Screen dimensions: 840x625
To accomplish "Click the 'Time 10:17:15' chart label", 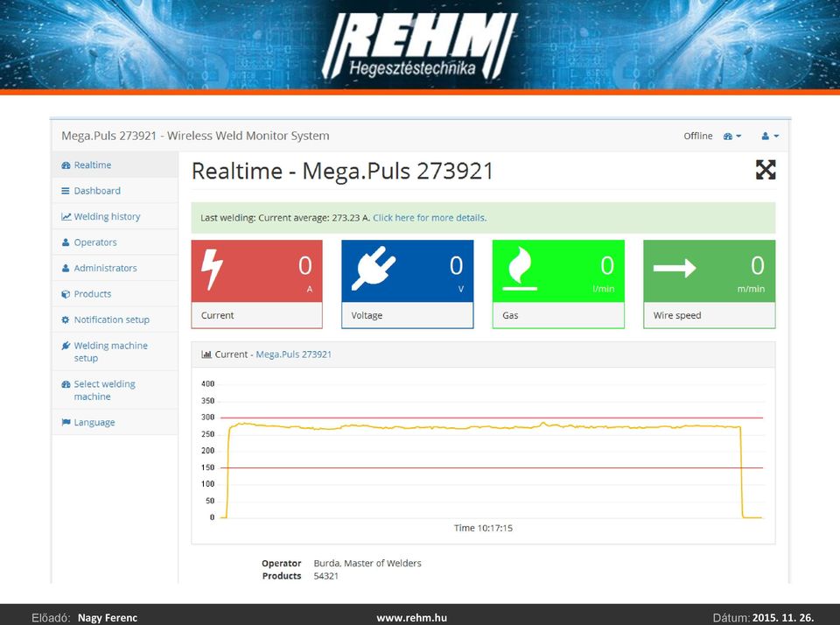I will pyautogui.click(x=483, y=528).
